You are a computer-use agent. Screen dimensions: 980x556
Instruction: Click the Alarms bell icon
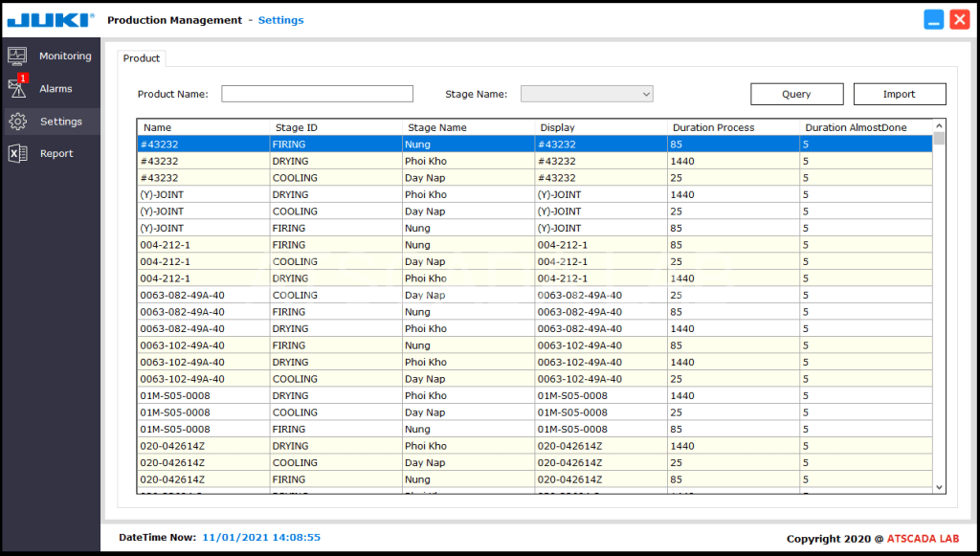pyautogui.click(x=16, y=89)
